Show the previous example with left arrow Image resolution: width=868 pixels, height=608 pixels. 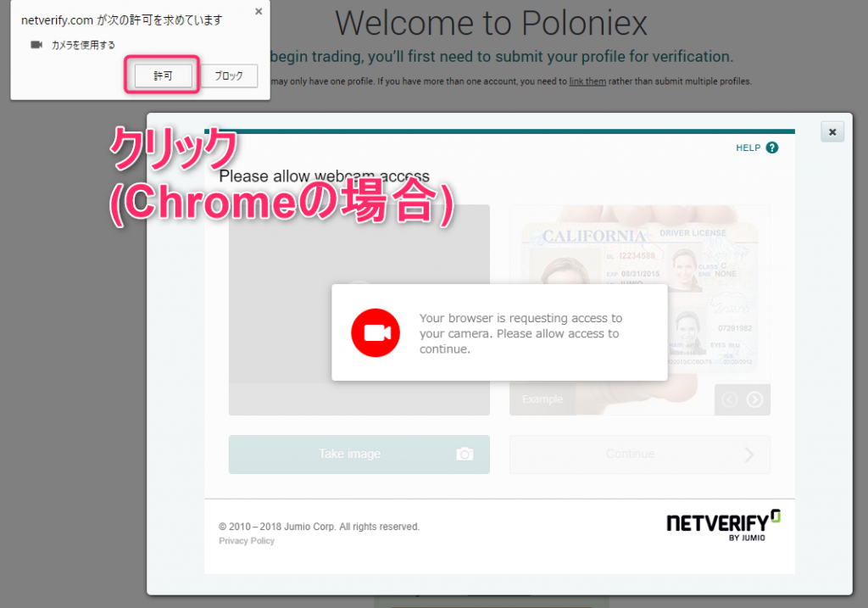(730, 399)
